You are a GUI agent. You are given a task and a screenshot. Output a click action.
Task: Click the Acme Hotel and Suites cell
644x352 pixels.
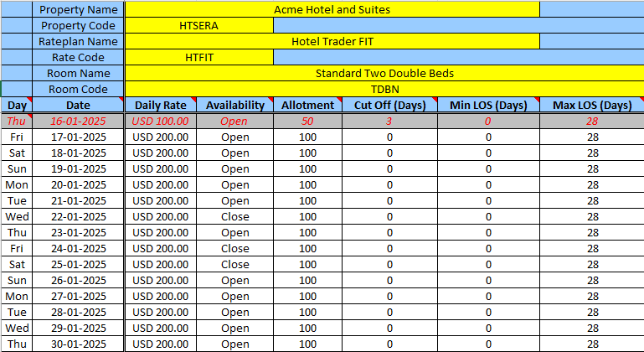click(x=332, y=9)
